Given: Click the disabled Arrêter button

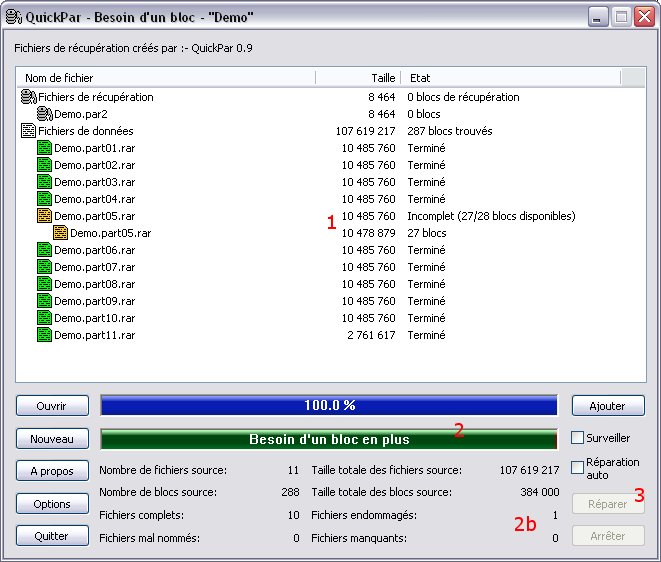Looking at the screenshot, I should (608, 535).
